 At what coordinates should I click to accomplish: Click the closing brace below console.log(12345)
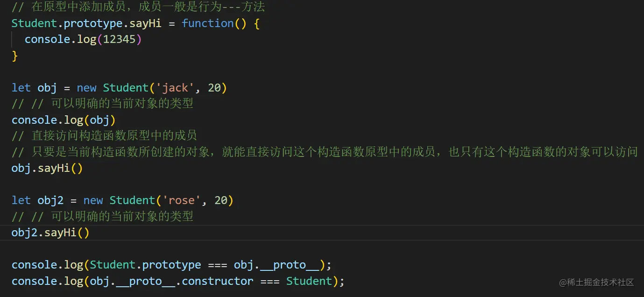click(14, 56)
